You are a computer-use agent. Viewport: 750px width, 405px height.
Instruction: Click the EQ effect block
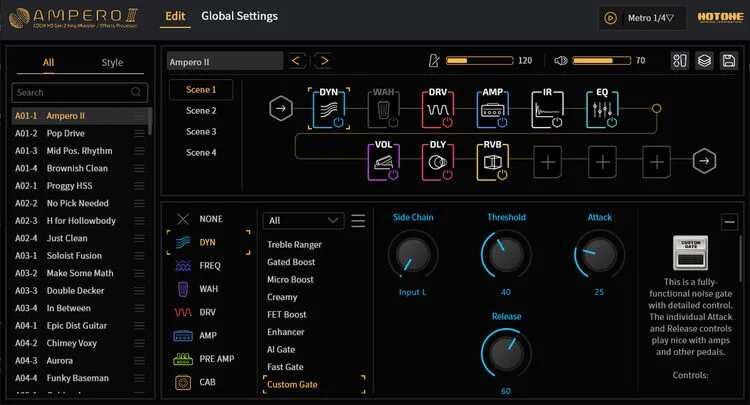tap(602, 108)
